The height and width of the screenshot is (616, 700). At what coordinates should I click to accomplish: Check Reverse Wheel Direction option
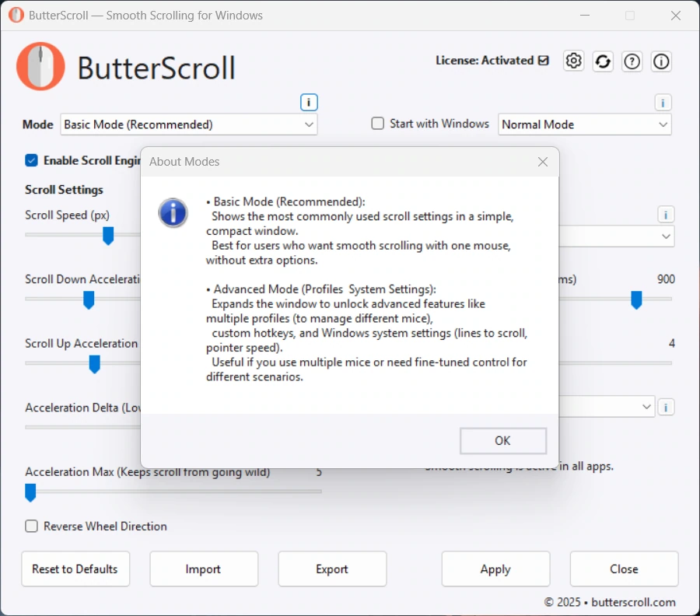[x=31, y=527]
